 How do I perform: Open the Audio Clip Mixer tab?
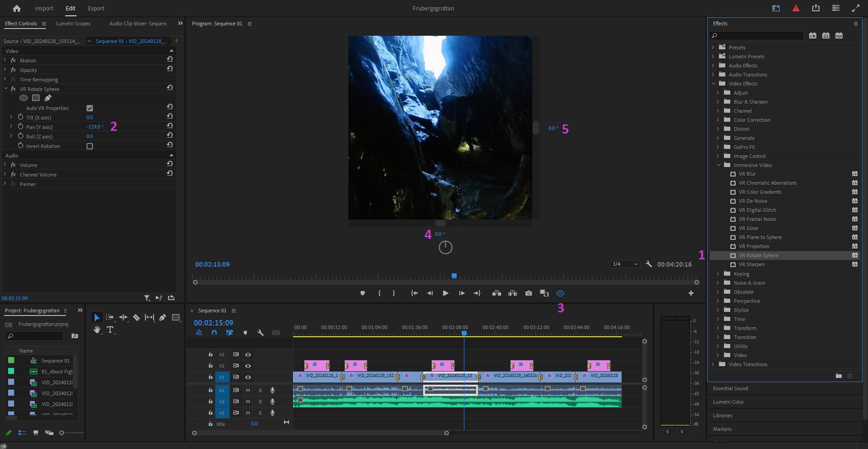pyautogui.click(x=138, y=24)
